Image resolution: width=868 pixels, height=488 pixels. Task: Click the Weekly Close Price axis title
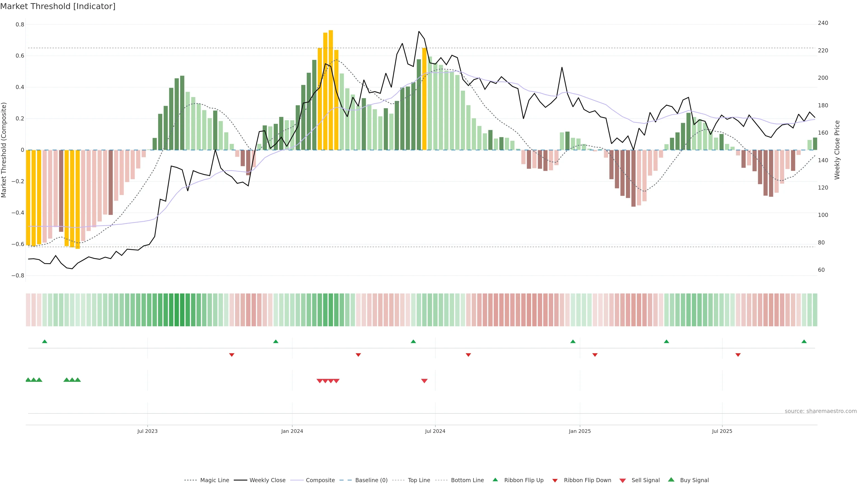tap(837, 150)
